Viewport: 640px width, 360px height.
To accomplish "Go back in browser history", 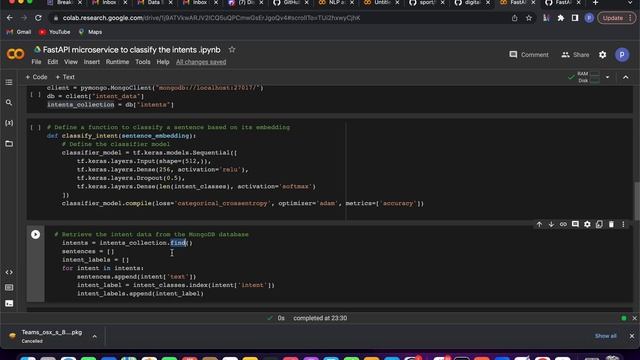I will (9, 18).
